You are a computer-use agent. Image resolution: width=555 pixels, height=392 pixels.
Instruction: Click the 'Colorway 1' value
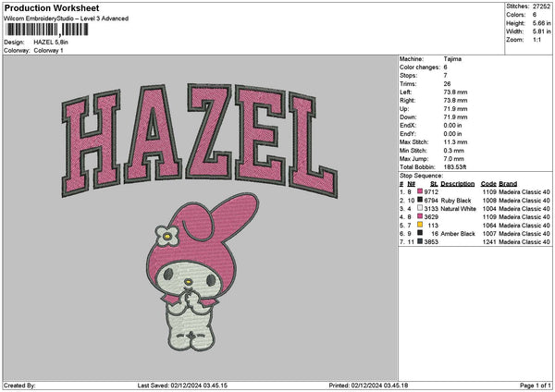click(48, 51)
